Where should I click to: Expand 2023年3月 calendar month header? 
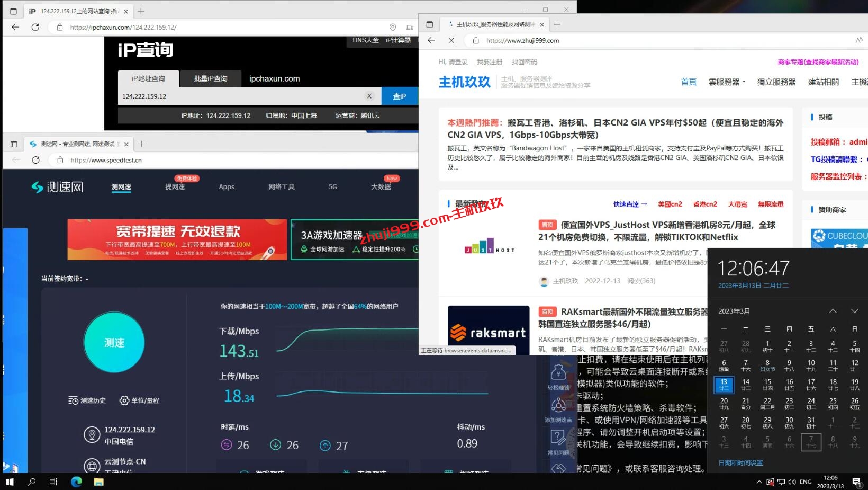(734, 311)
